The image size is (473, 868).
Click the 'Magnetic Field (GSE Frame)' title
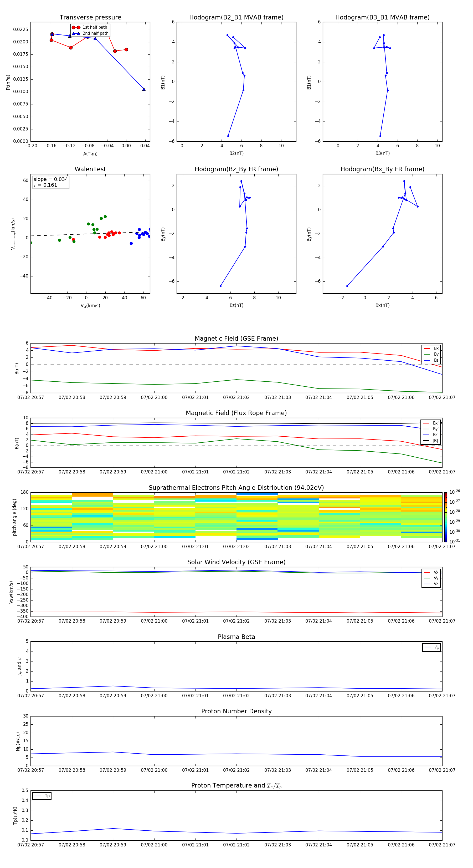click(236, 339)
